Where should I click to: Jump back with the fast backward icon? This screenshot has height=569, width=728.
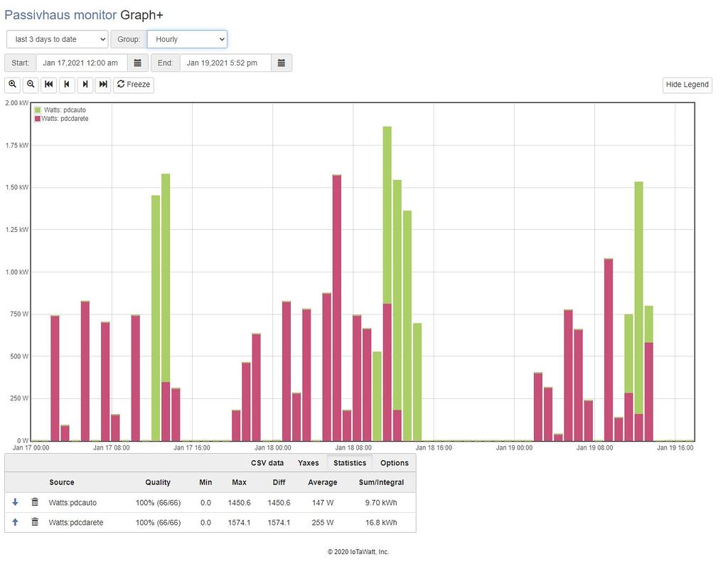49,85
